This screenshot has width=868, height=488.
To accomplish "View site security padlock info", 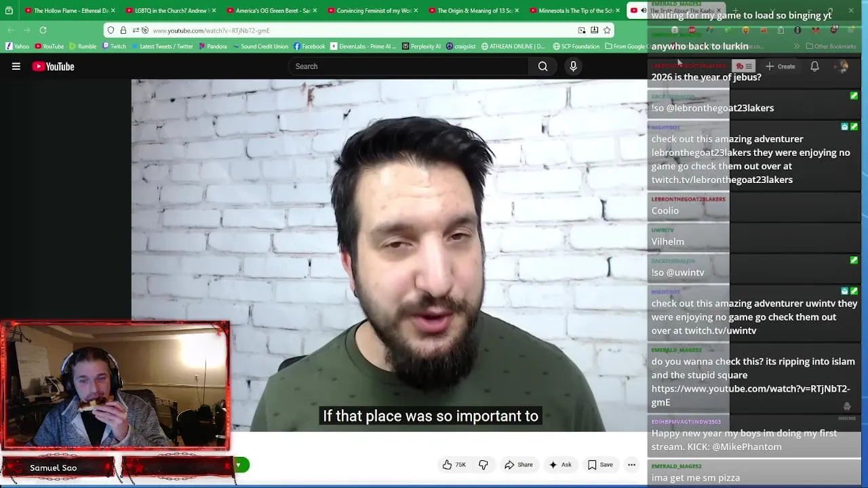I will 123,30.
